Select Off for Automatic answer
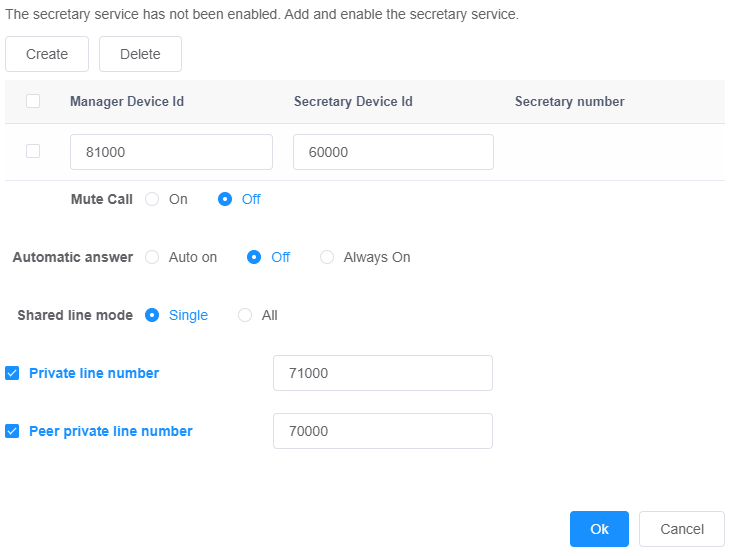This screenshot has width=735, height=556. point(254,257)
